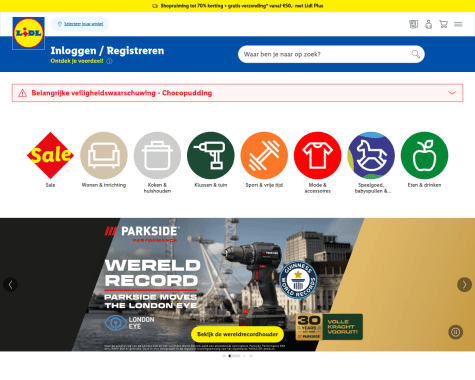The image size is (475, 380).
Task: Open the hamburger menu
Action: click(458, 24)
